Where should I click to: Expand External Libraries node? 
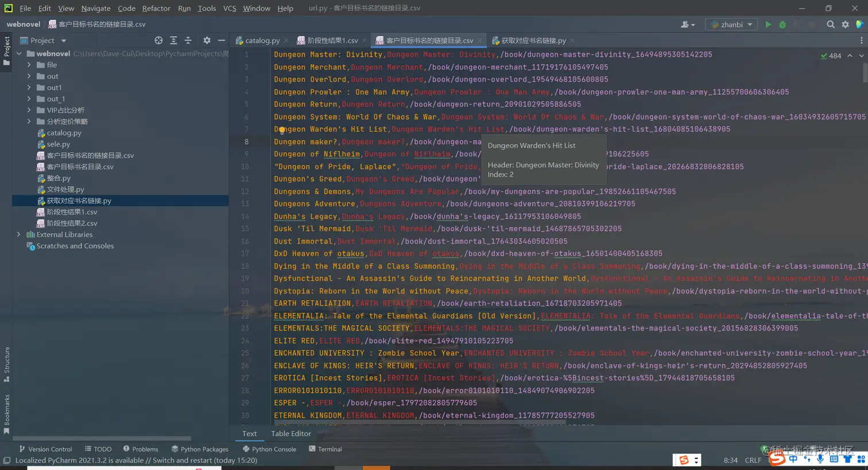pyautogui.click(x=19, y=234)
